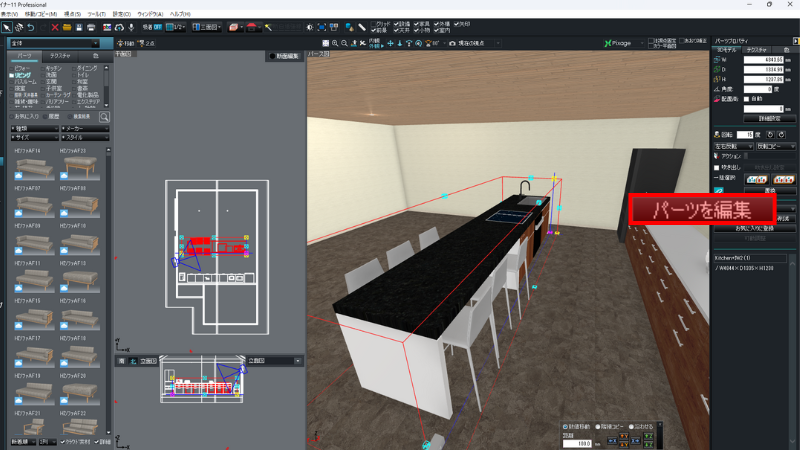This screenshot has height=450, width=800.
Task: Click the red X delete icon
Action: (x=55, y=27)
